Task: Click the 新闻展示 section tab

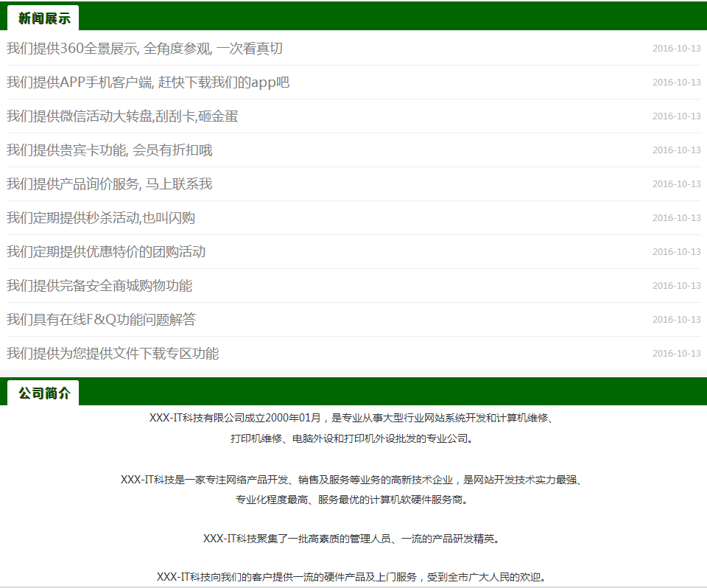Action: (x=44, y=18)
